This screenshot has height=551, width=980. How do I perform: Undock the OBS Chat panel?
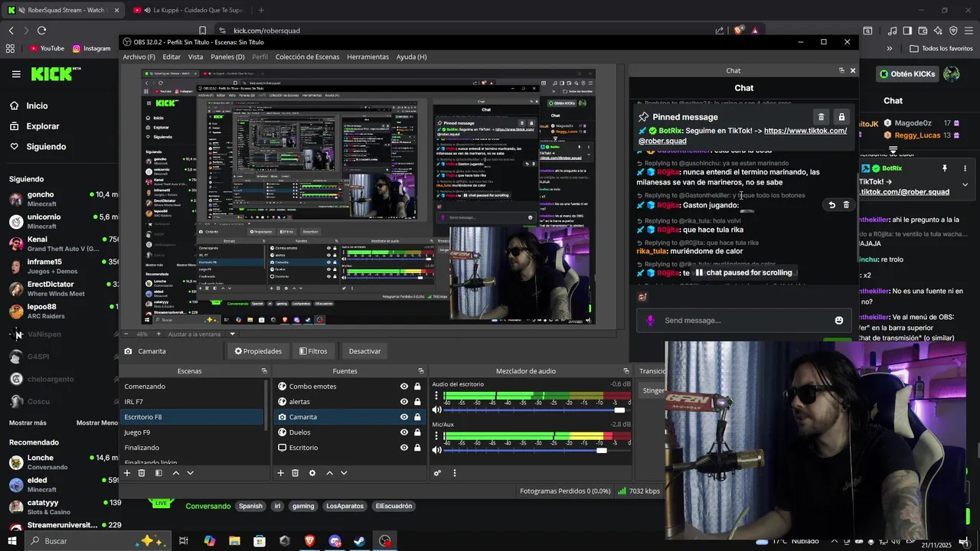pyautogui.click(x=841, y=70)
